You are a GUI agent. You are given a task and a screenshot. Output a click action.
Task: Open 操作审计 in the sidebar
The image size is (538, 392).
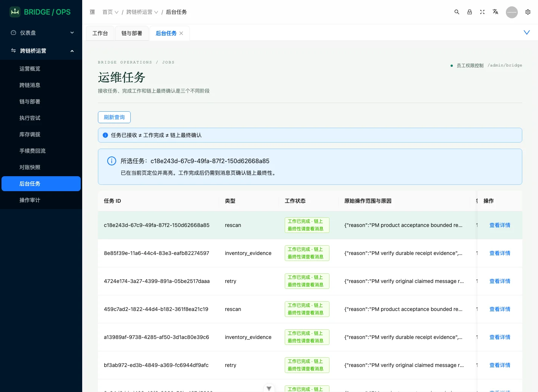point(41,200)
